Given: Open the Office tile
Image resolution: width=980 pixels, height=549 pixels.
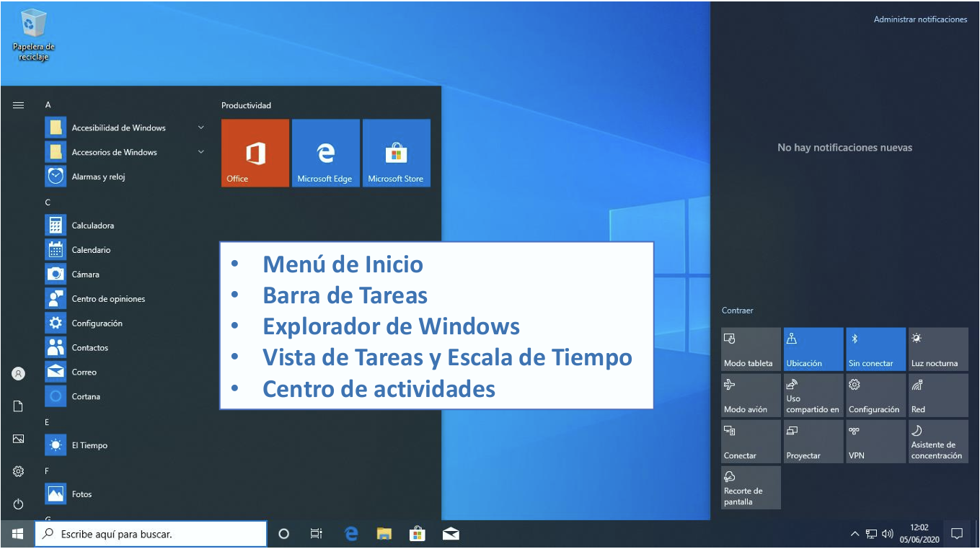Looking at the screenshot, I should coord(255,153).
